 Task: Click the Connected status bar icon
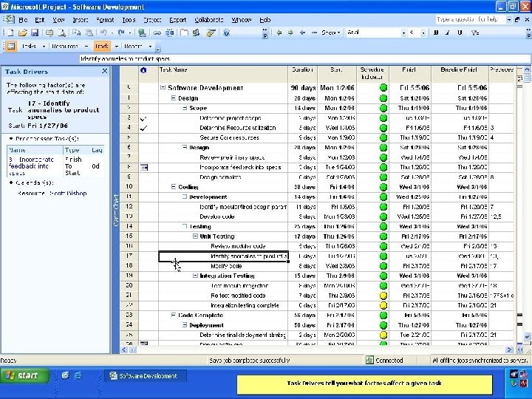pos(369,360)
